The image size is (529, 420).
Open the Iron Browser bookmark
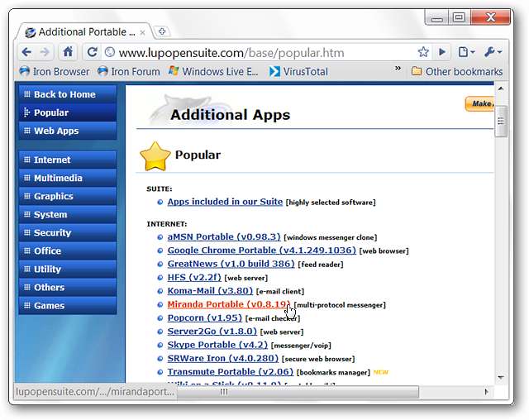tap(55, 71)
